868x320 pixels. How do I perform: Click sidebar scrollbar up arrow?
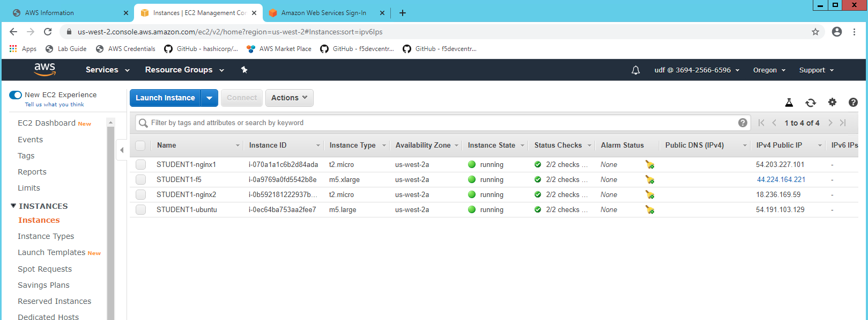pyautogui.click(x=110, y=122)
